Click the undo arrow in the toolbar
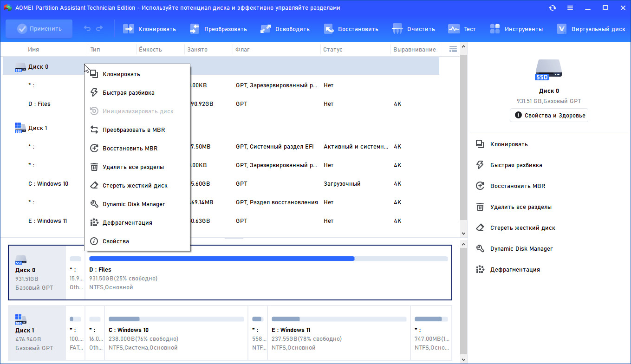 pos(87,29)
